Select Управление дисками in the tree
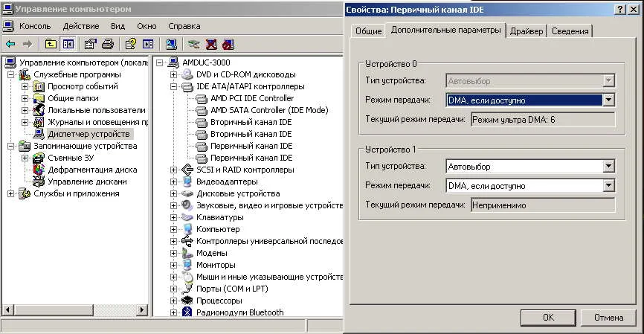Image resolution: width=644 pixels, height=334 pixels. [87, 182]
